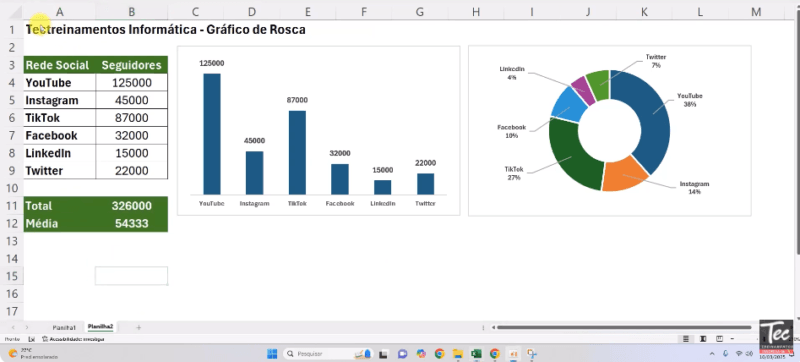Open Excel from the taskbar
Viewport: 800px width, 362px height.
point(476,353)
